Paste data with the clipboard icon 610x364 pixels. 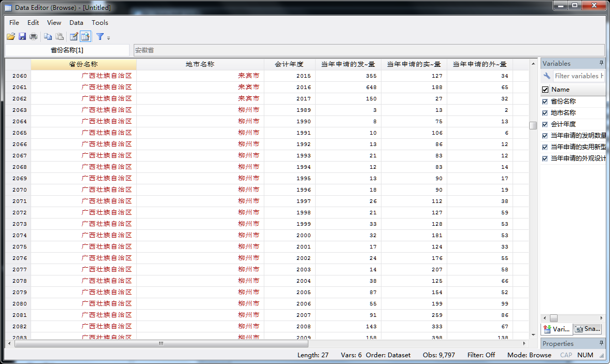pyautogui.click(x=60, y=37)
